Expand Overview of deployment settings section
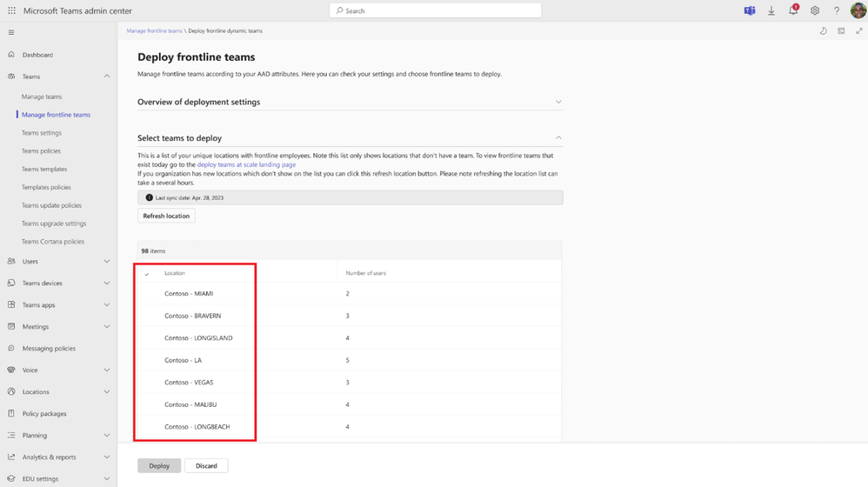The width and height of the screenshot is (868, 487). 558,102
